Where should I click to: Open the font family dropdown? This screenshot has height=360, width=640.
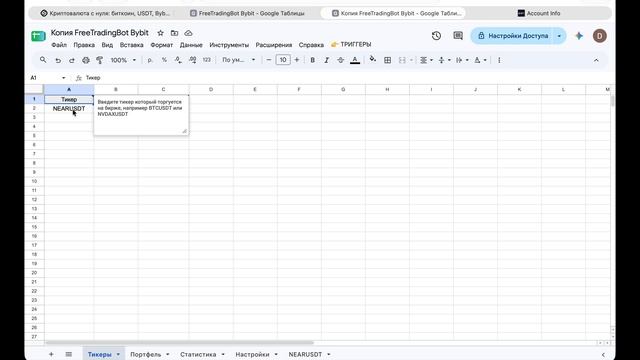238,60
